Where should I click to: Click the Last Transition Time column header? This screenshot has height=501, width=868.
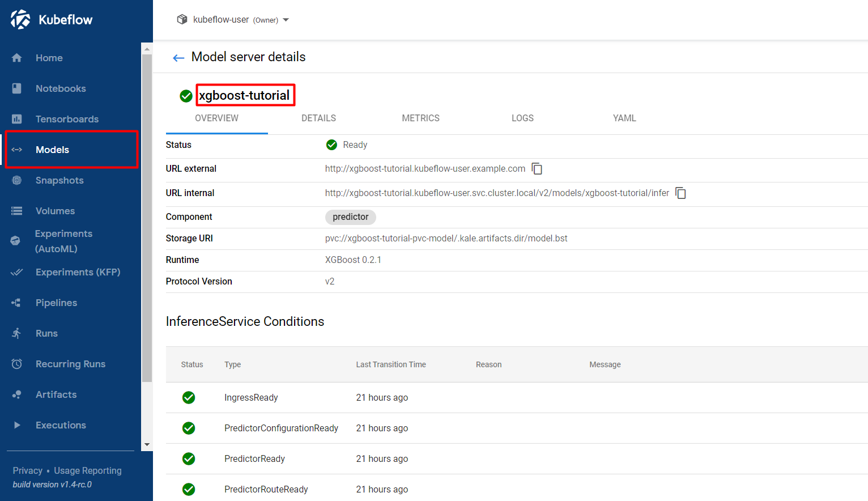click(x=391, y=365)
